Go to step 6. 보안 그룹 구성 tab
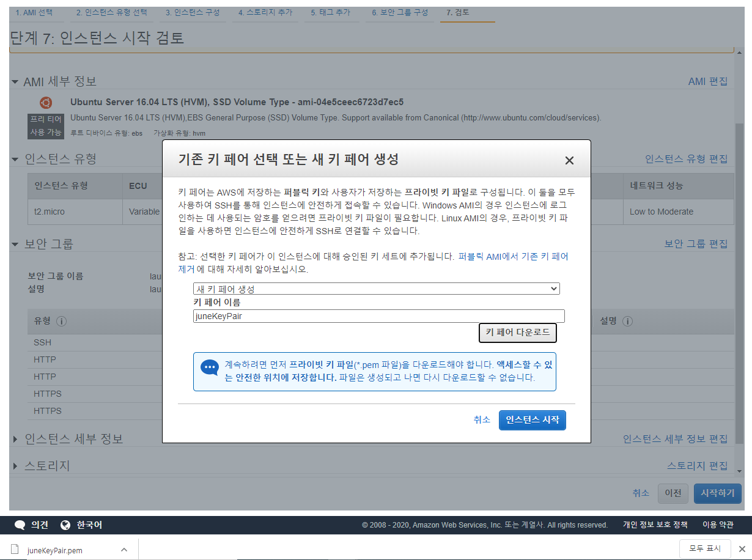Screen dimensions: 752x560 [x=400, y=12]
